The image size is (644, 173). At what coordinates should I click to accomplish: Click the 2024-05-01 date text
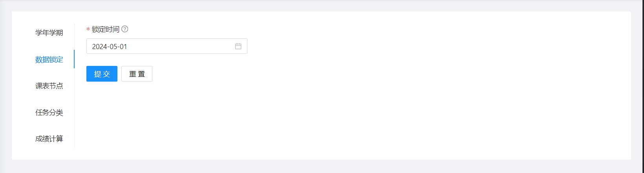[x=110, y=47]
